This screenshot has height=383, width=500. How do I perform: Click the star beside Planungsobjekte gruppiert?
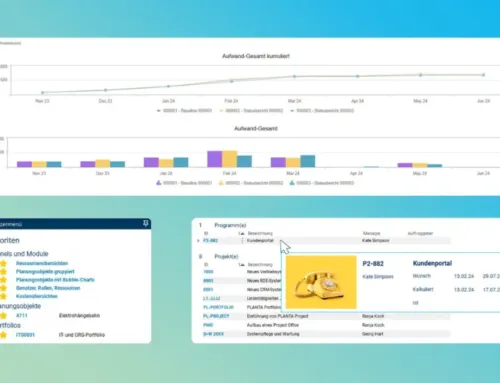point(3,272)
